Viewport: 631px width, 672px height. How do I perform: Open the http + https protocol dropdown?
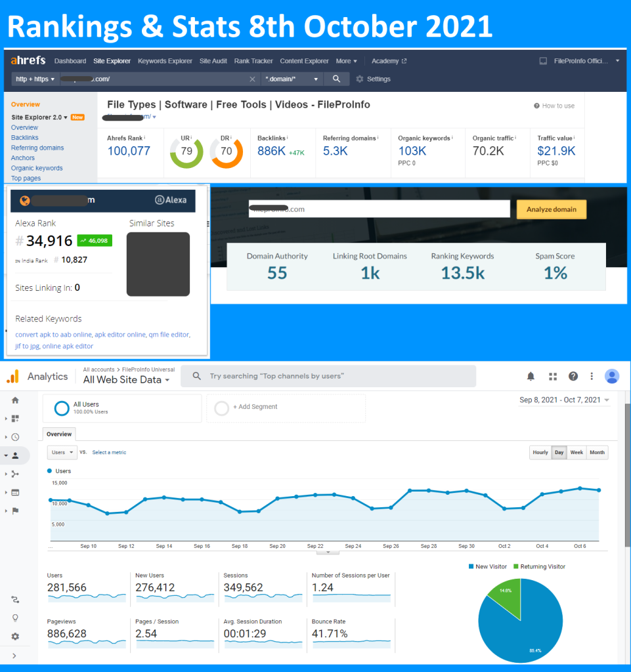(35, 79)
